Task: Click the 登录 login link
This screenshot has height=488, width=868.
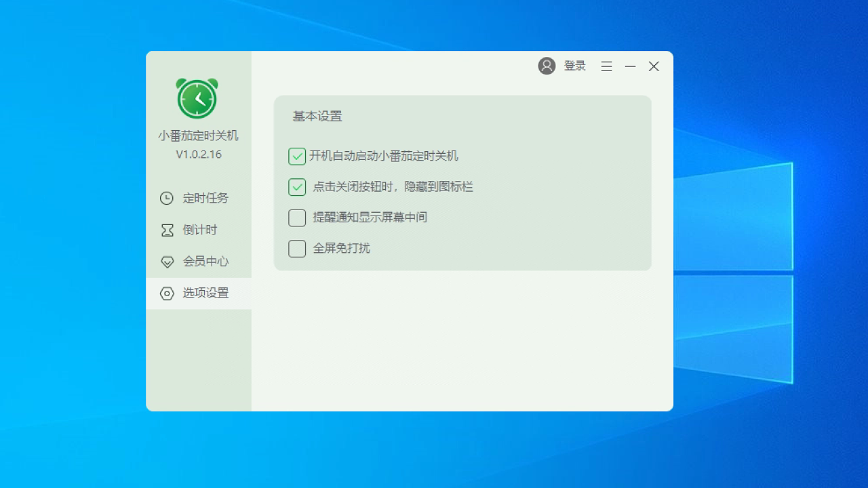Action: tap(574, 66)
